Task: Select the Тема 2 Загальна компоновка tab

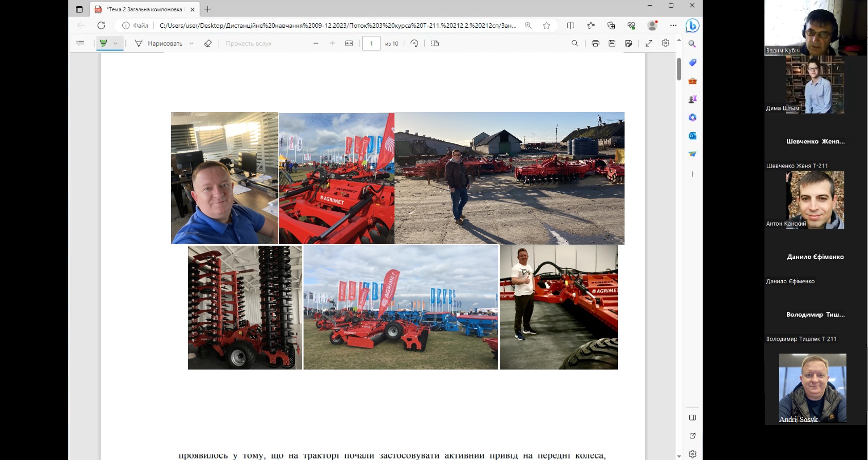Action: point(144,9)
